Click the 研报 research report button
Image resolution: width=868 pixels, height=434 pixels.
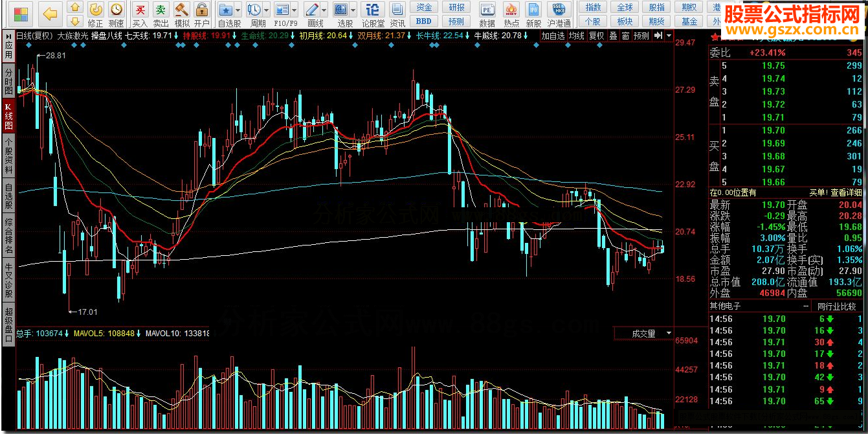click(456, 8)
